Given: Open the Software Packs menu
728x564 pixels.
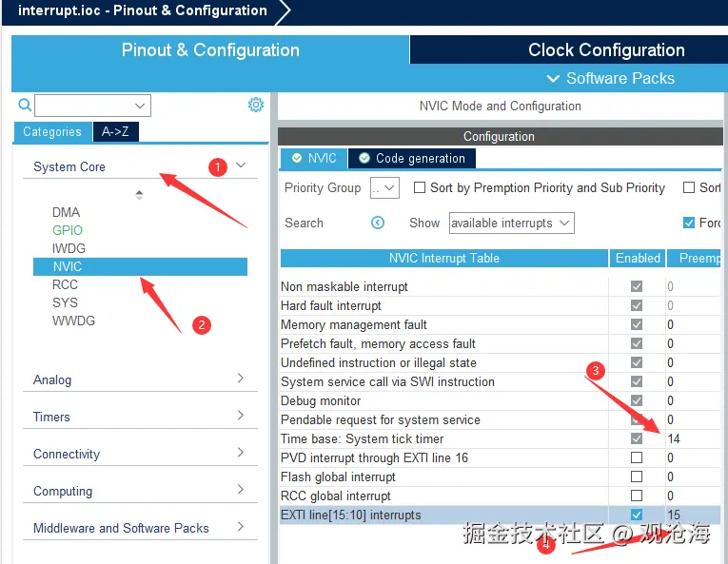Looking at the screenshot, I should (611, 78).
